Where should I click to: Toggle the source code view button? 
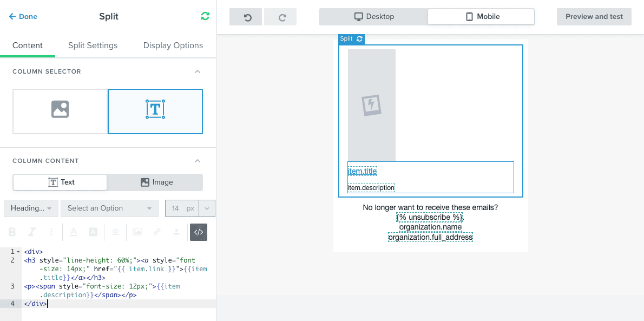(199, 232)
